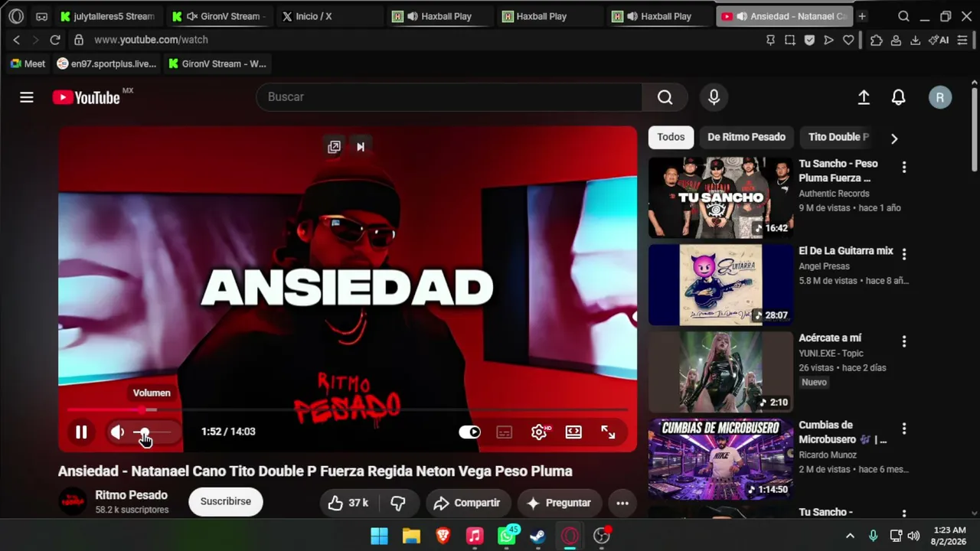Viewport: 980px width, 551px height.
Task: Open GX Corner from the tab bar
Action: 41,16
